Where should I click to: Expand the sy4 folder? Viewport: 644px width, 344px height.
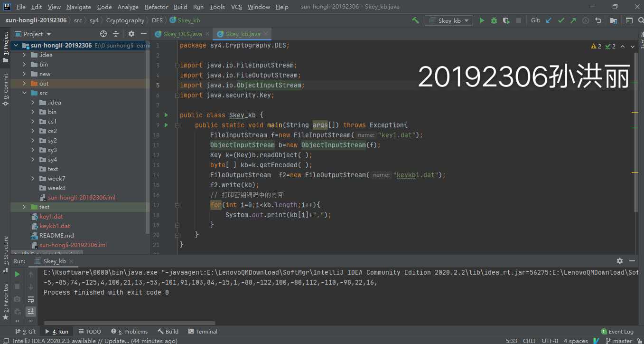[x=33, y=160]
